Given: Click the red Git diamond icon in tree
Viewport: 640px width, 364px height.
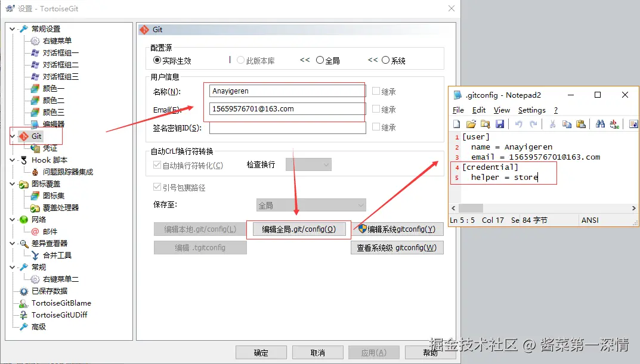Looking at the screenshot, I should (24, 136).
